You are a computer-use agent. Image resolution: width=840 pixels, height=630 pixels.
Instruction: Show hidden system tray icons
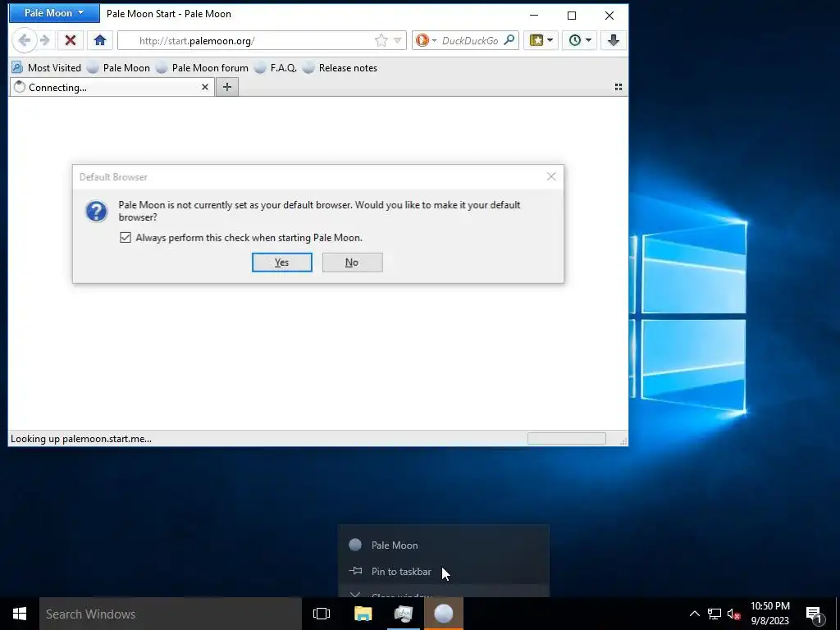[694, 614]
